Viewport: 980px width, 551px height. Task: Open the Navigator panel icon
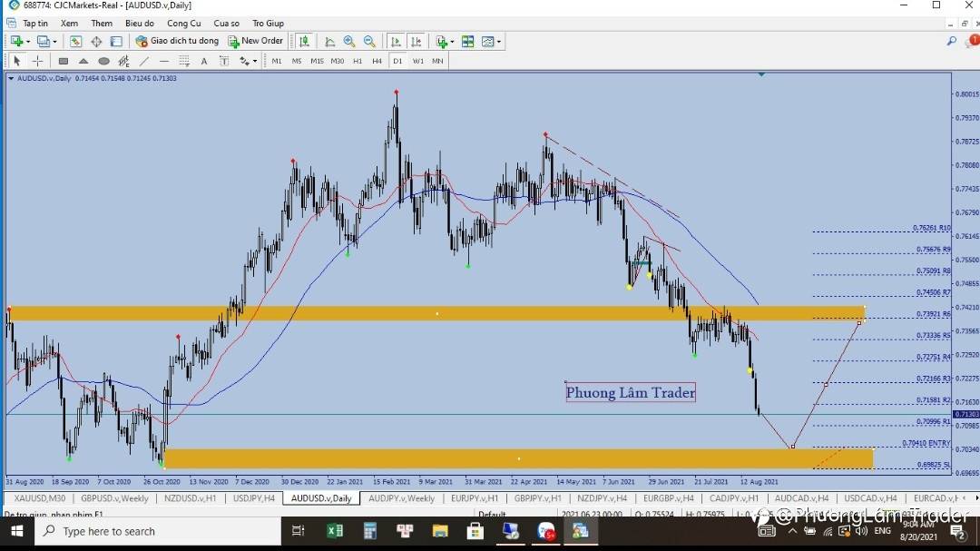click(x=116, y=41)
